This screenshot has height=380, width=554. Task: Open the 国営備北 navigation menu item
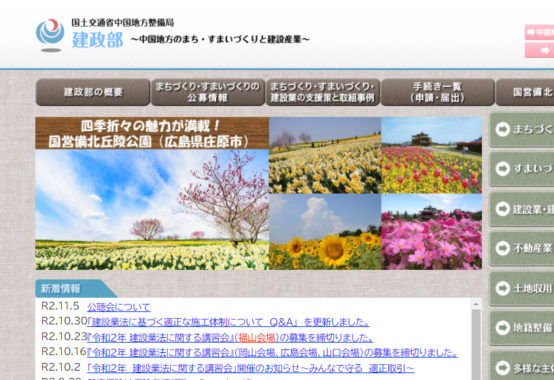point(525,92)
